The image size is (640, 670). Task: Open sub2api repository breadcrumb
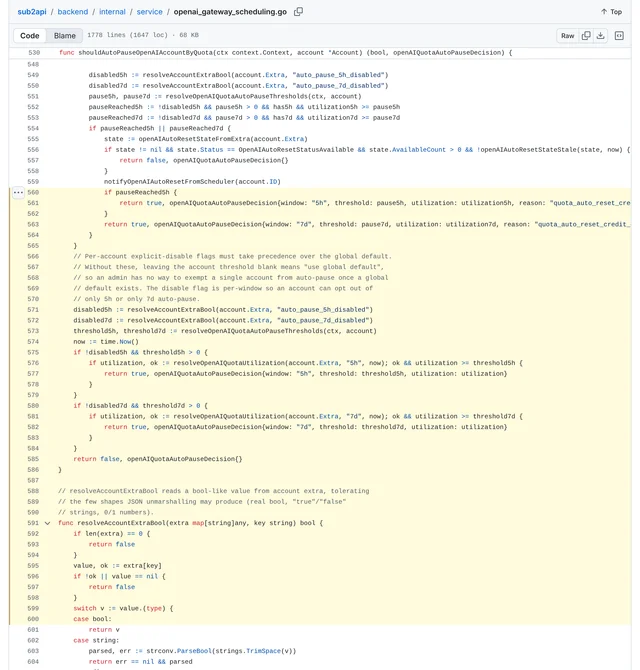32,12
